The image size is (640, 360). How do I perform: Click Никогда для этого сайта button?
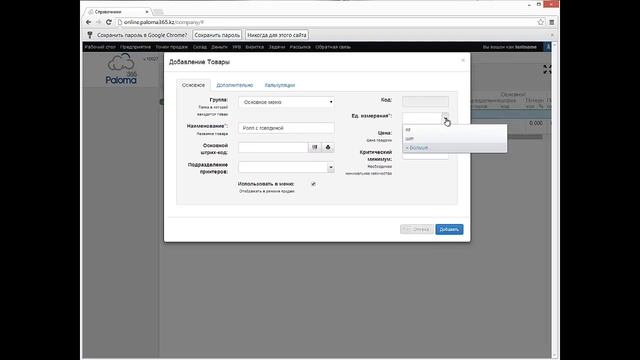277,35
